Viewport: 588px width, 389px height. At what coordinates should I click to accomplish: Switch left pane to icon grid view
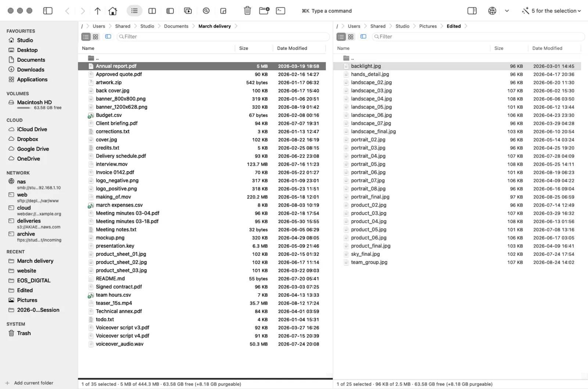pyautogui.click(x=96, y=37)
